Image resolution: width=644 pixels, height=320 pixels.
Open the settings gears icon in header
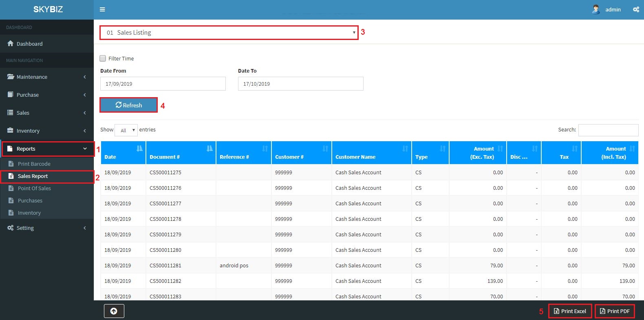tap(636, 9)
